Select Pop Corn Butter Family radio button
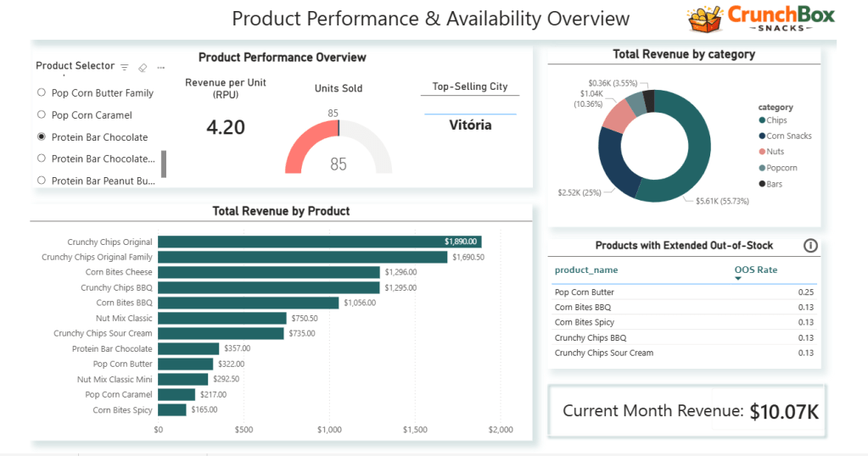Image resolution: width=868 pixels, height=456 pixels. point(42,92)
